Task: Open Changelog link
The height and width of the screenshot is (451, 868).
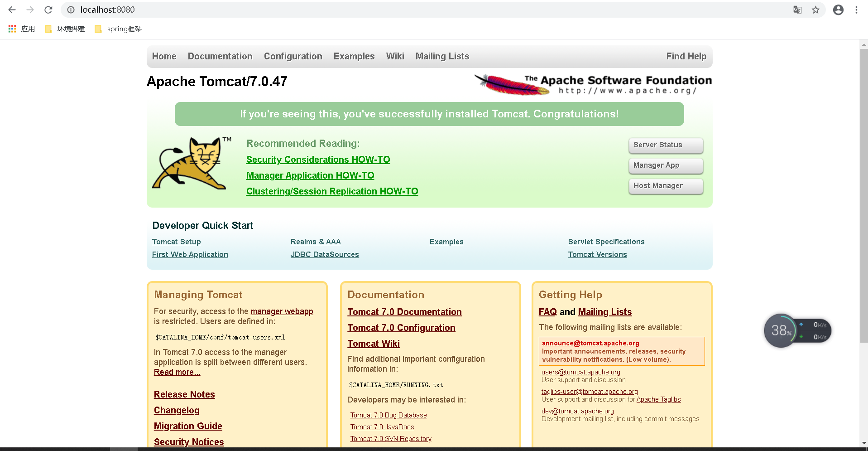Action: tap(177, 410)
